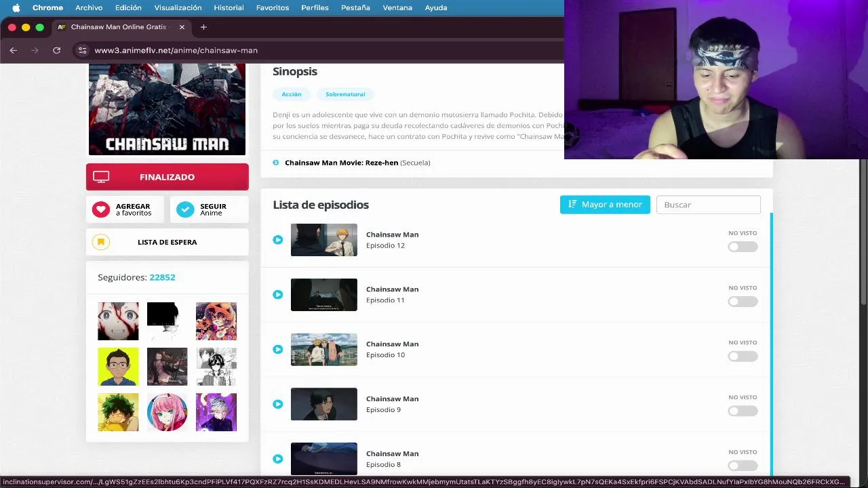The height and width of the screenshot is (488, 868).
Task: Open follower avatar with green-haired character
Action: coord(118,412)
